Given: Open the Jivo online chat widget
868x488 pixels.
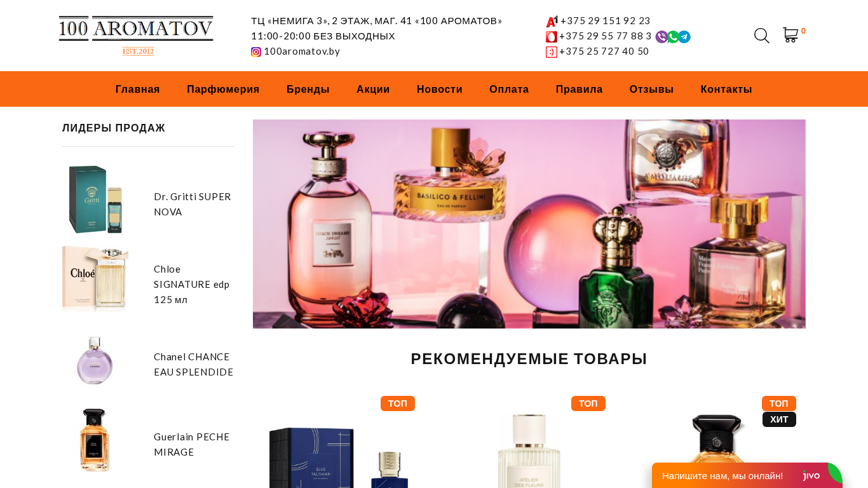Looking at the screenshot, I should [747, 475].
